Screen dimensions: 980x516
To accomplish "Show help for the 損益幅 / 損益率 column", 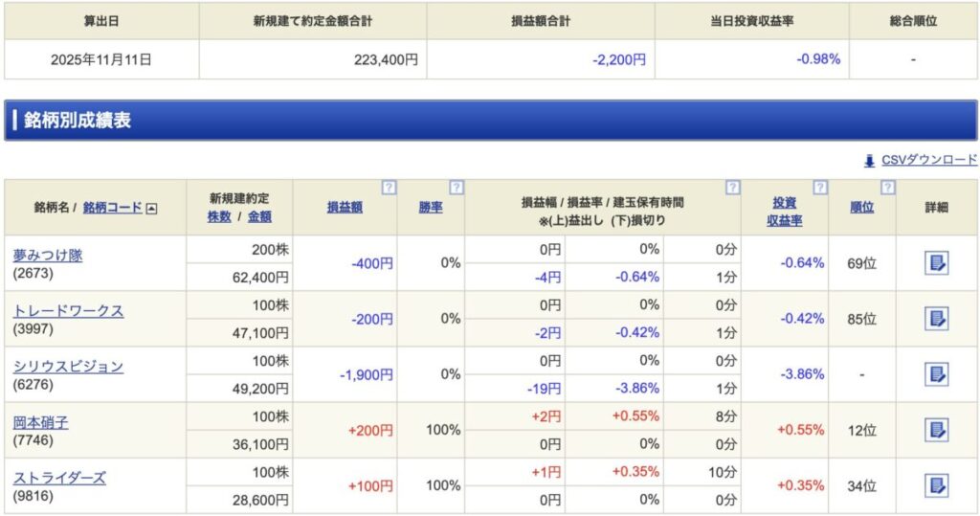I will (732, 188).
